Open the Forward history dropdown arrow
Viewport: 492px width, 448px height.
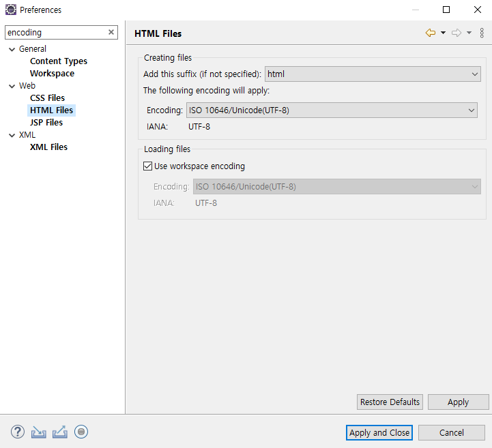[469, 33]
